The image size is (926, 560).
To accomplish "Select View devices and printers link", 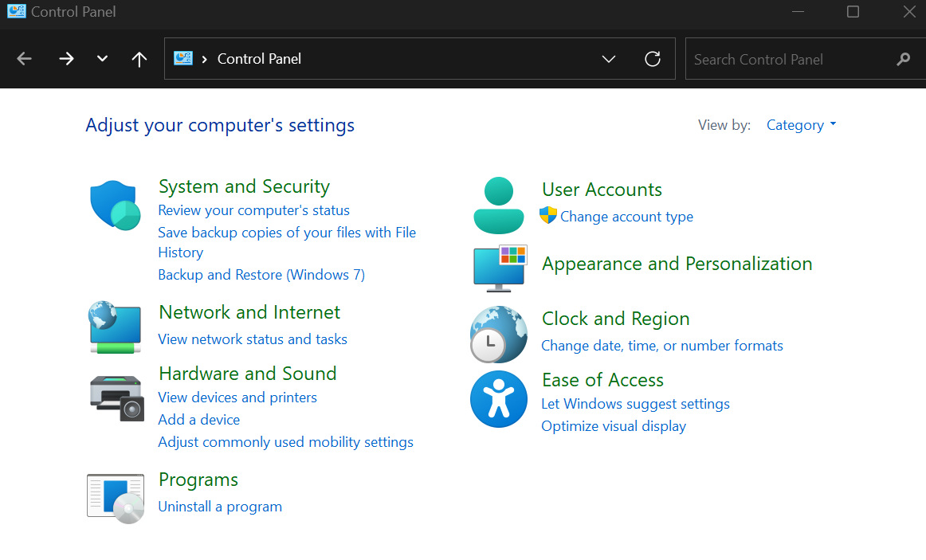I will tap(237, 397).
